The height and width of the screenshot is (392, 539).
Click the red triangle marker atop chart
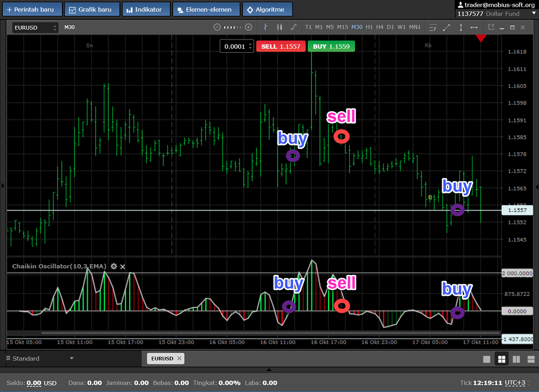click(x=481, y=38)
